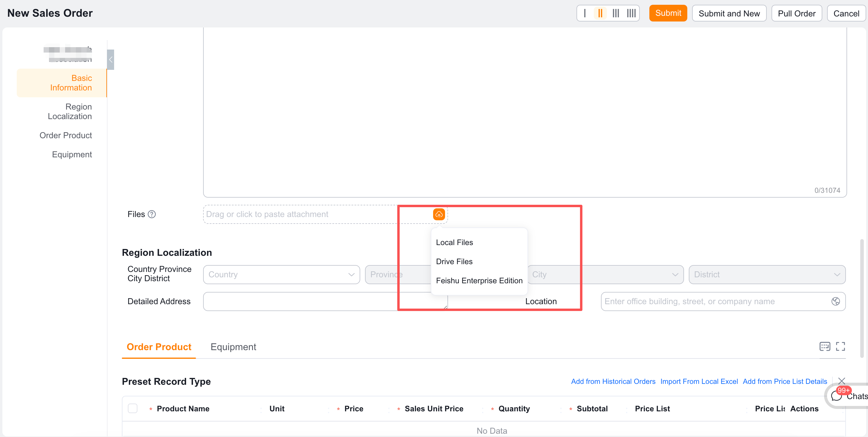Go to Basic Information in sidebar
This screenshot has width=868, height=437.
point(62,83)
